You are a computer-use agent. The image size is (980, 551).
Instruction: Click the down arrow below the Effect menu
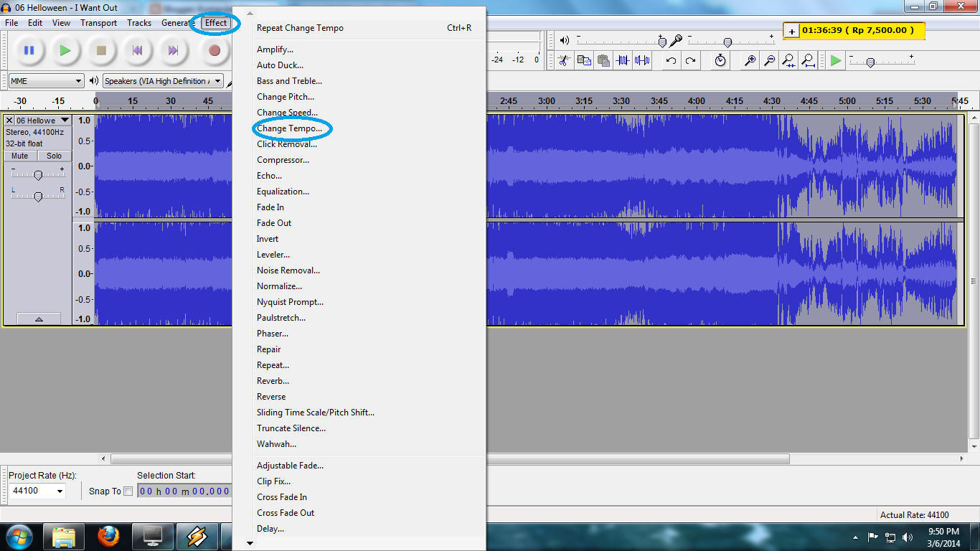[x=250, y=543]
